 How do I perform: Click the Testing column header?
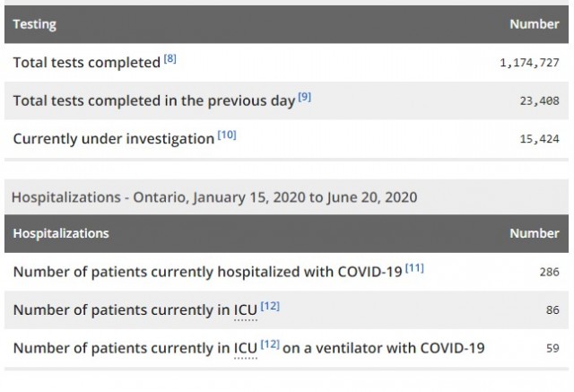(x=35, y=24)
